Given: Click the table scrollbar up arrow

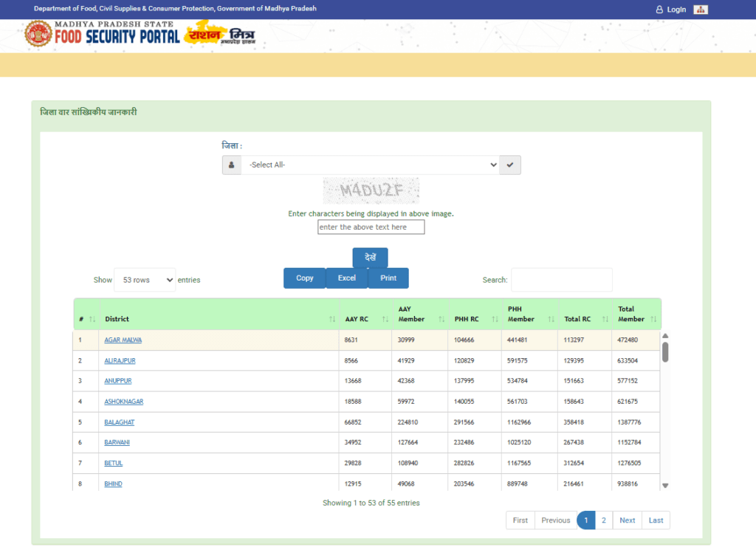Looking at the screenshot, I should 665,335.
